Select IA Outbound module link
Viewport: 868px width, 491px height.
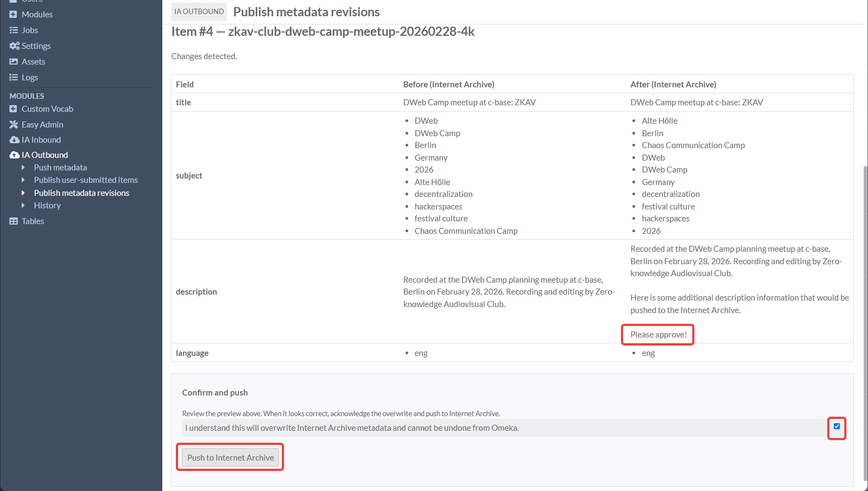(45, 155)
